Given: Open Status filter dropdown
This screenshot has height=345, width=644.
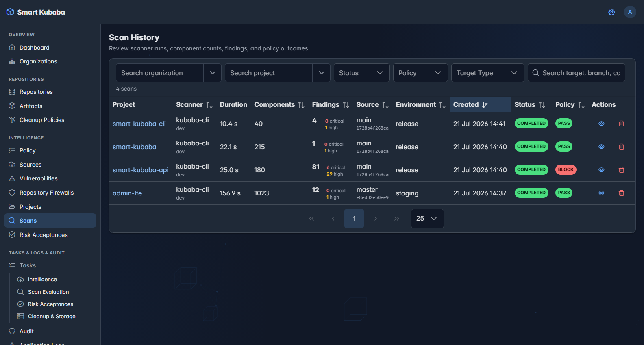Looking at the screenshot, I should [361, 73].
